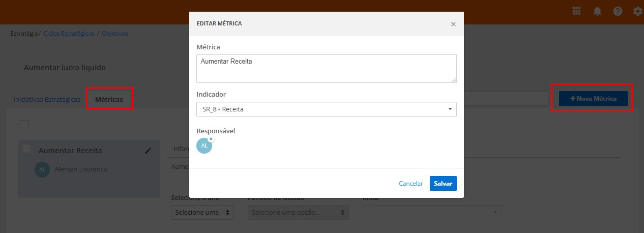
Task: Switch to the Métricas tab
Action: point(109,99)
